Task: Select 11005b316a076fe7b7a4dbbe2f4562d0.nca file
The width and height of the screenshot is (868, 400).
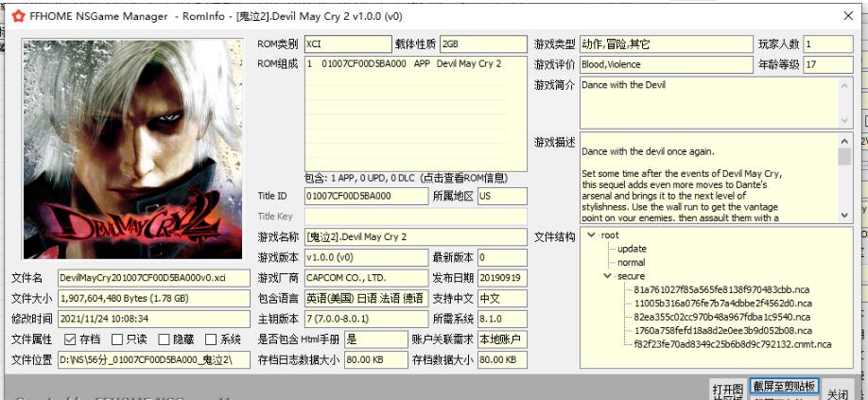Action: [x=723, y=304]
